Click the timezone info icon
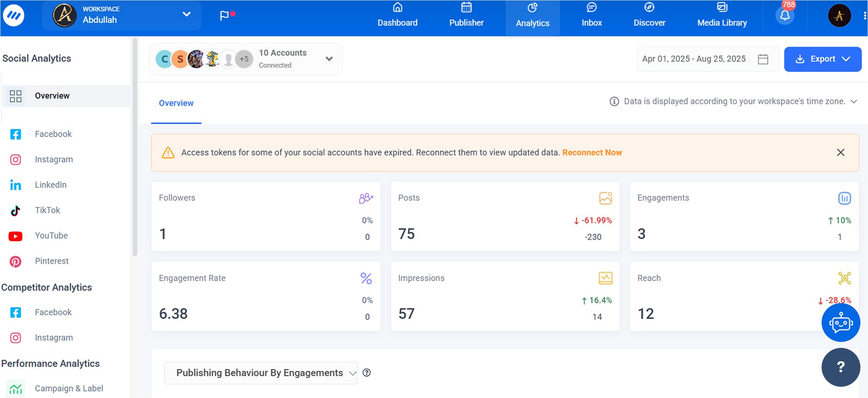 614,101
